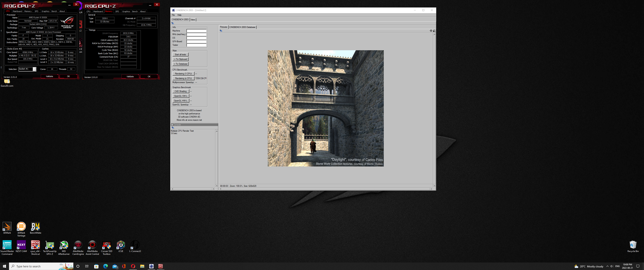Viewport: 644px width, 270px height.
Task: Open Microsoft Store from the taskbar
Action: pos(96,266)
